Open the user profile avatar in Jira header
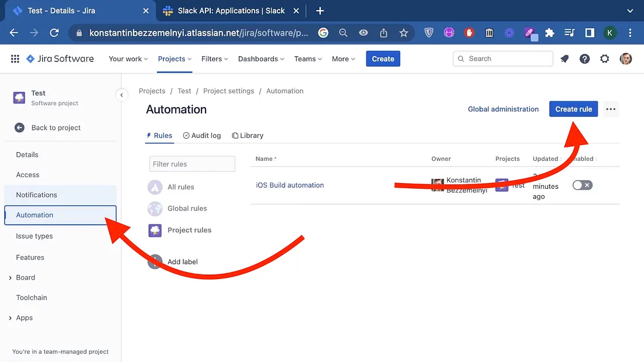The image size is (644, 362). coord(625,58)
